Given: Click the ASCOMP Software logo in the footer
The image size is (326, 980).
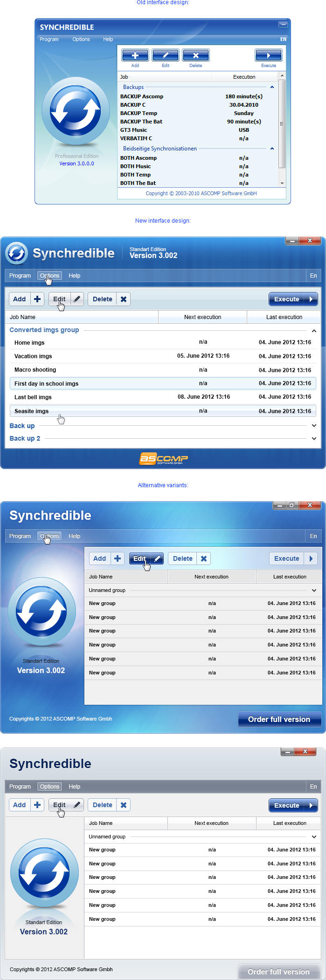Looking at the screenshot, I should tap(163, 459).
